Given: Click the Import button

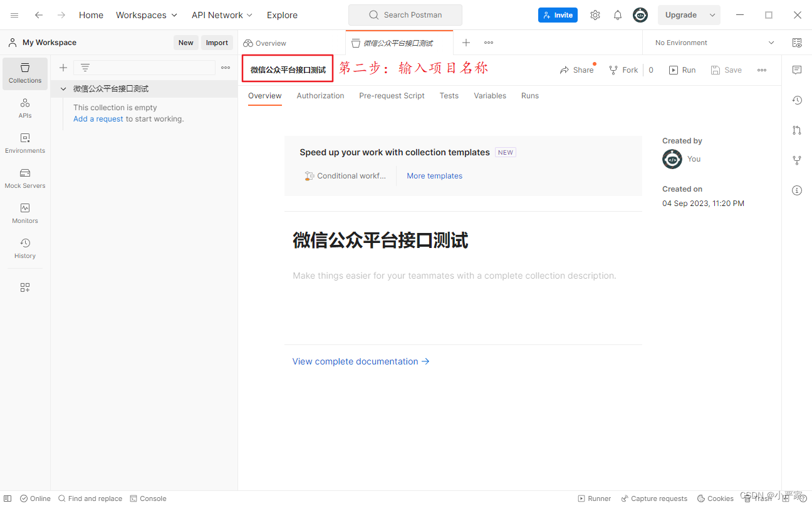Looking at the screenshot, I should point(217,43).
